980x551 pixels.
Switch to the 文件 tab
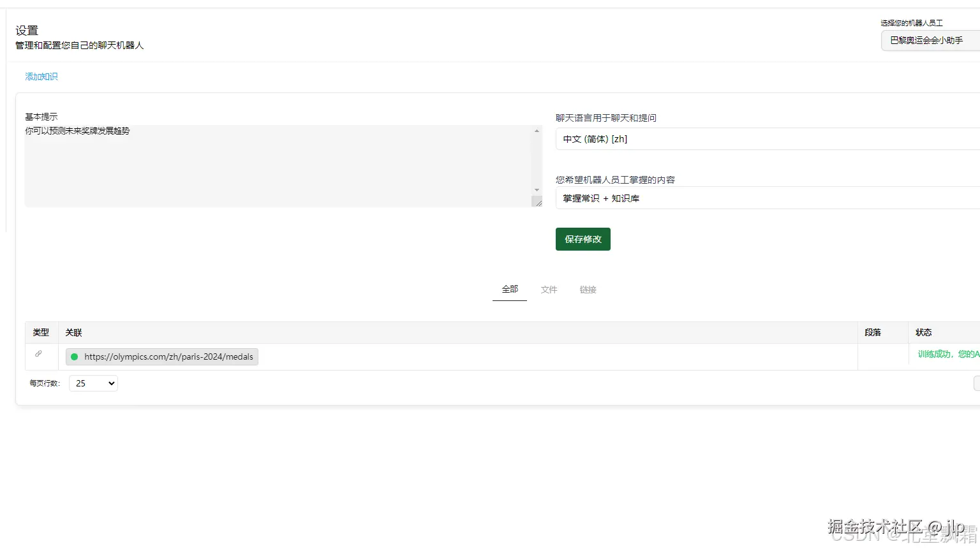(x=549, y=290)
